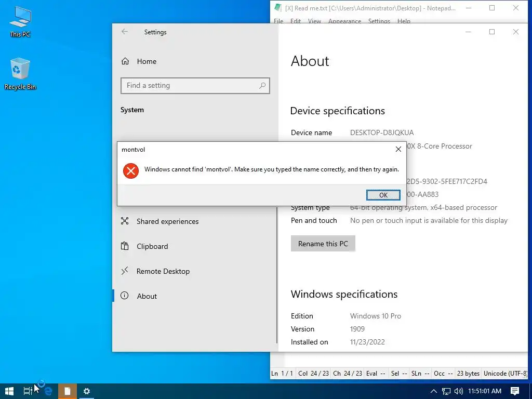Click Ln 1 / 1 in Notepad status bar
Image resolution: width=532 pixels, height=399 pixels.
(282, 374)
